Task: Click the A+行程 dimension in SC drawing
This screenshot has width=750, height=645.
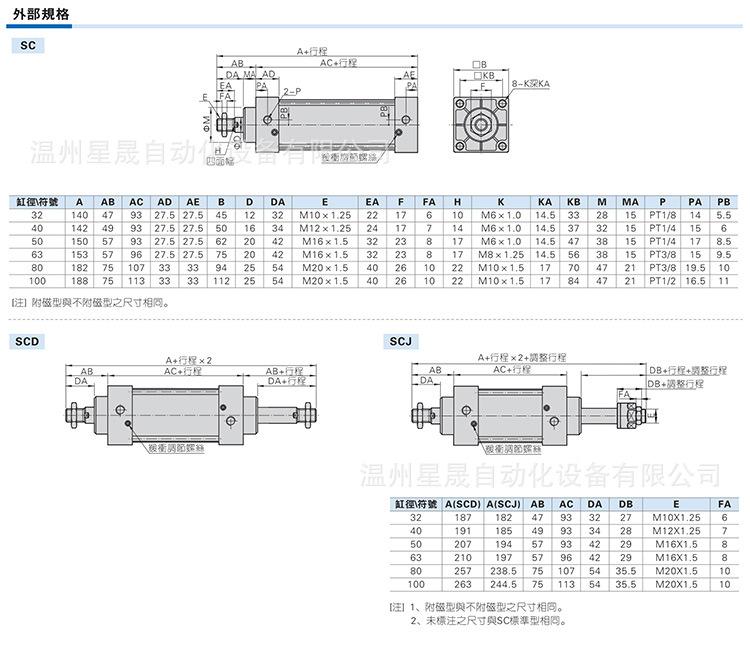Action: pyautogui.click(x=312, y=51)
